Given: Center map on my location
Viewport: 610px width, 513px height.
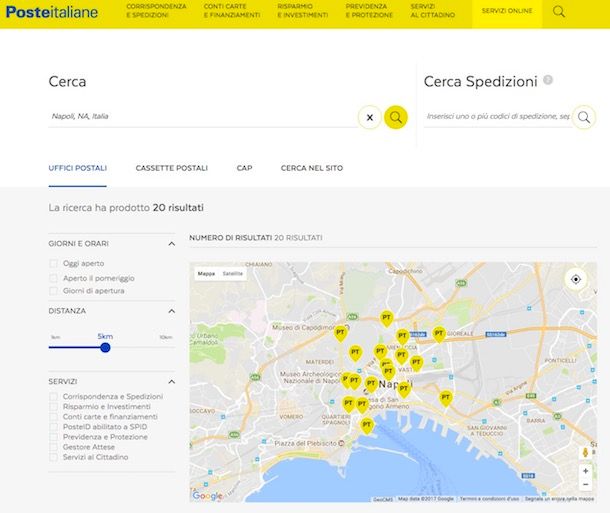Looking at the screenshot, I should tap(576, 279).
